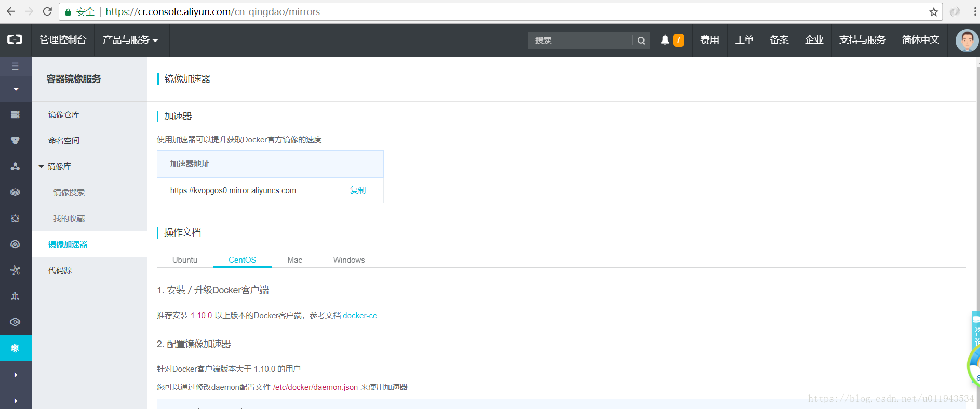Open the cloud eye icon in left rail
The height and width of the screenshot is (409, 980).
tap(16, 244)
